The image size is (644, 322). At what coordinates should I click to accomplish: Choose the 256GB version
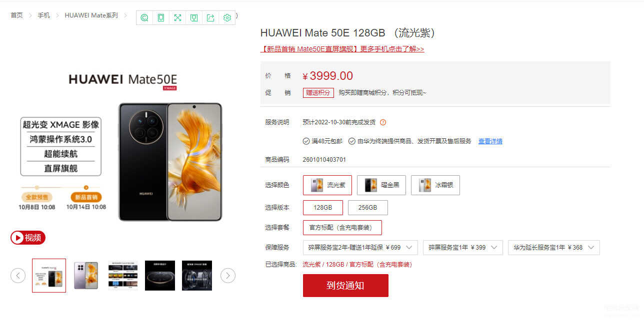pyautogui.click(x=368, y=208)
